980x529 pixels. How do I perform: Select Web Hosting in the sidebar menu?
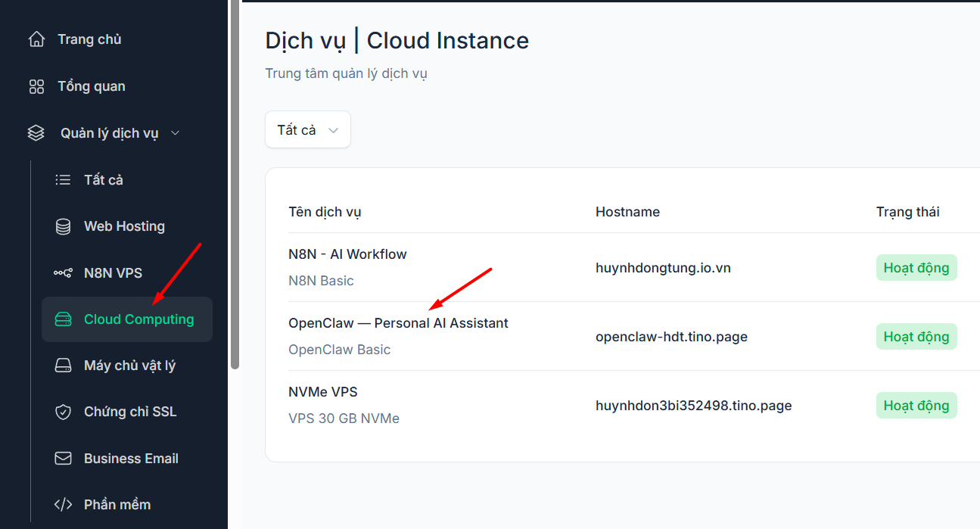(x=124, y=226)
